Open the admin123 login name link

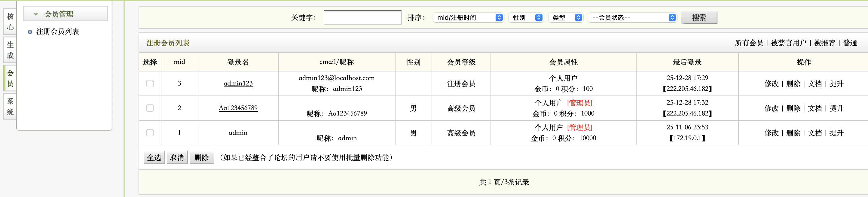pyautogui.click(x=238, y=83)
